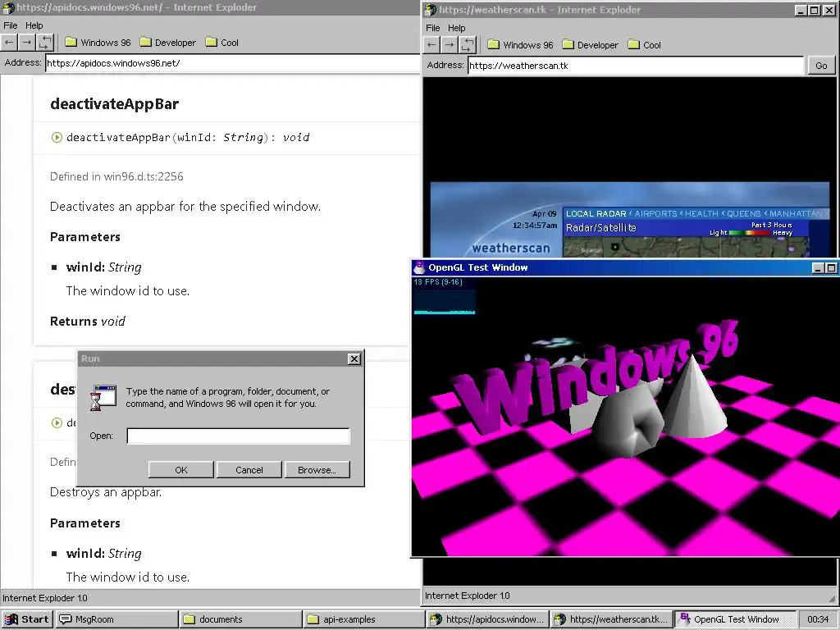
Task: Open Windows 96 bookmark folder in weatherscan window
Action: coord(520,45)
